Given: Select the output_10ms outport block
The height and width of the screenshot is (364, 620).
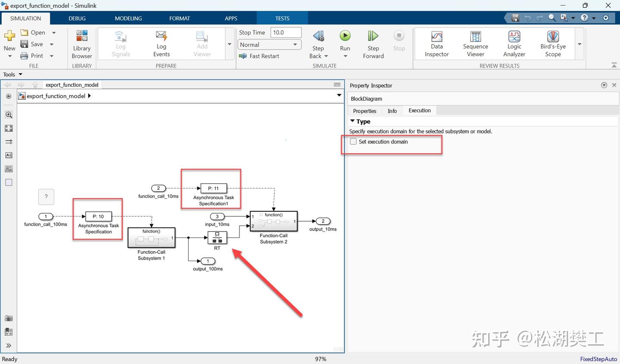Looking at the screenshot, I should tap(323, 221).
